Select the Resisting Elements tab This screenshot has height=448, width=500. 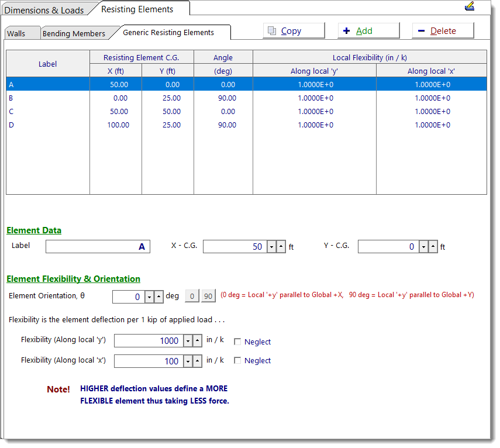tap(137, 9)
